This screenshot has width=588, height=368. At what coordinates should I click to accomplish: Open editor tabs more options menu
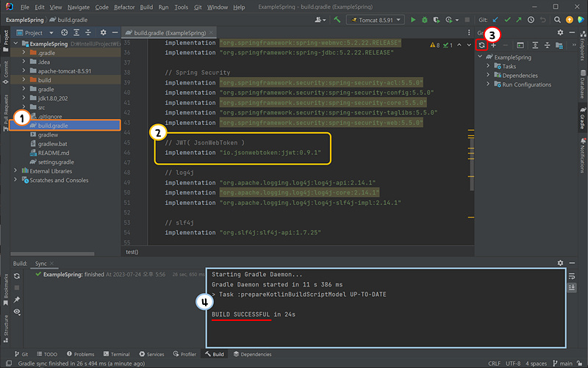click(x=469, y=32)
